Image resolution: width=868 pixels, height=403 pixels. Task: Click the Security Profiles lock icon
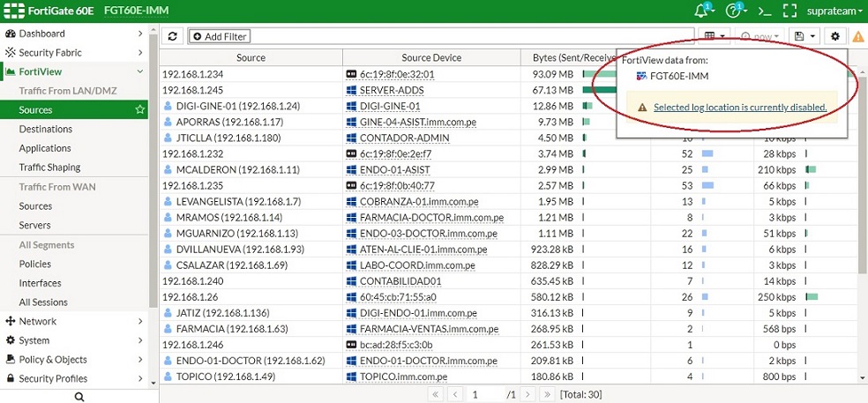tap(10, 378)
